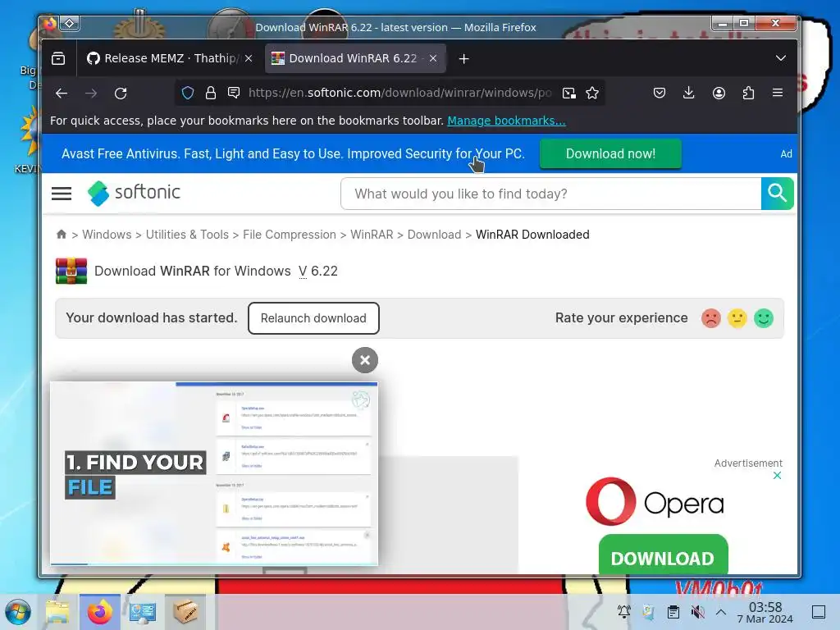Rate experience with the yellow neutral face
This screenshot has width=840, height=630.
click(x=737, y=318)
